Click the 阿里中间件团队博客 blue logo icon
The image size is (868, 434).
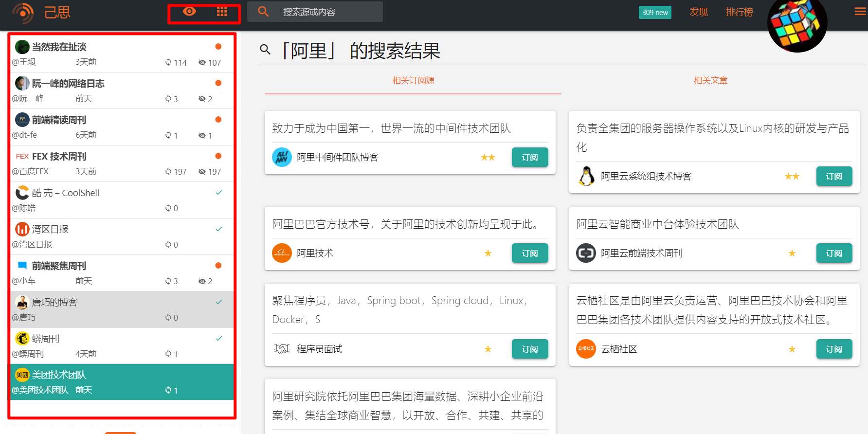(x=282, y=157)
